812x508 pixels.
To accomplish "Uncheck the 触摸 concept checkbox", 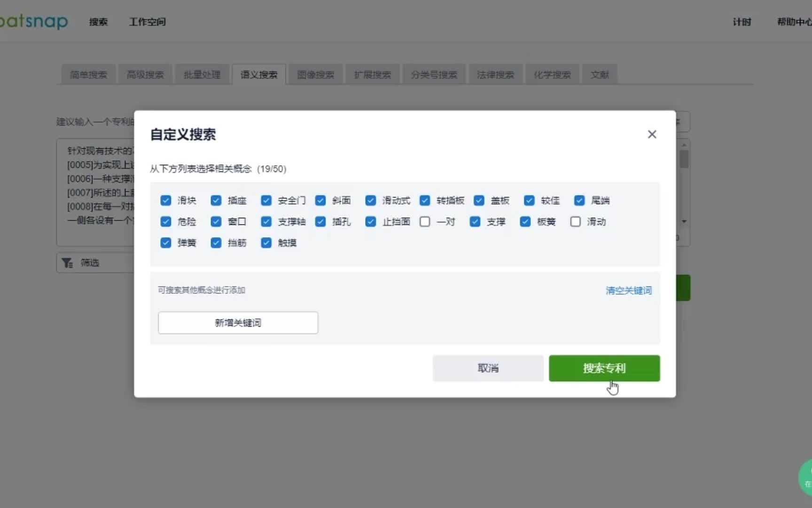I will pyautogui.click(x=266, y=243).
